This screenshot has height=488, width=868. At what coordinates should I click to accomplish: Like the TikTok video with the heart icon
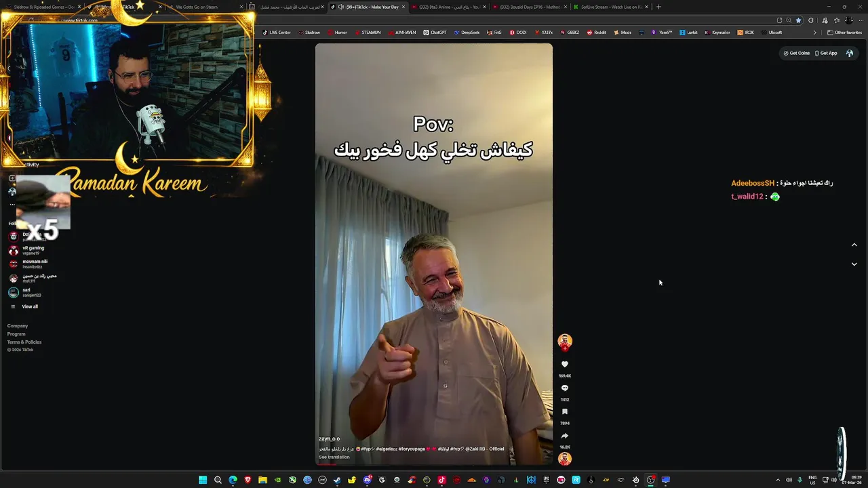(564, 365)
